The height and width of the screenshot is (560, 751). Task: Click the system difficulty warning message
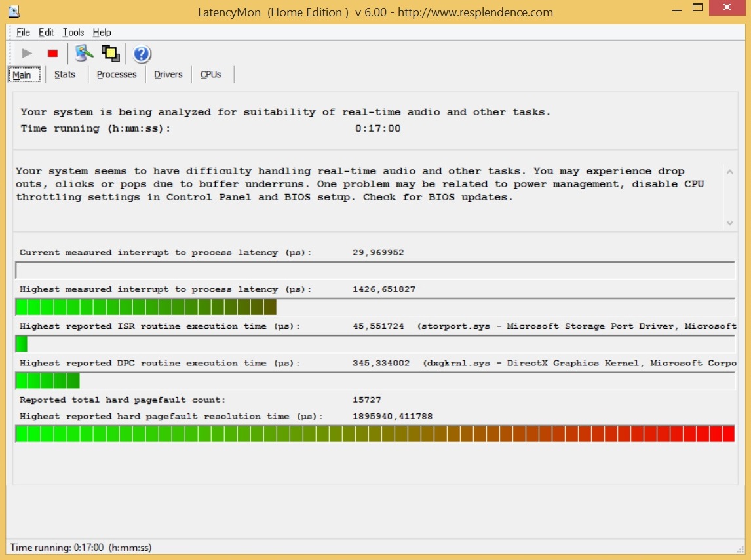pyautogui.click(x=360, y=184)
